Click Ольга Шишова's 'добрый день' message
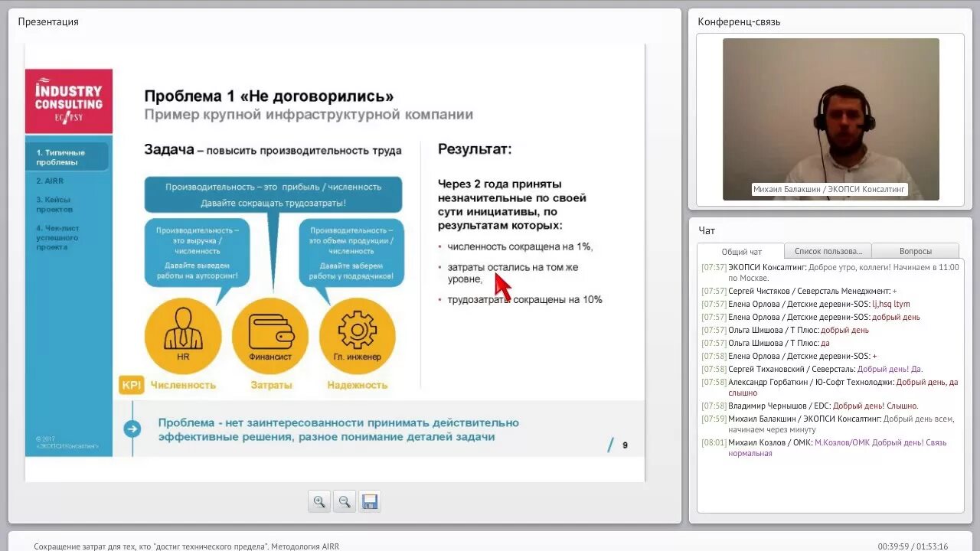Image resolution: width=980 pixels, height=551 pixels. click(785, 330)
